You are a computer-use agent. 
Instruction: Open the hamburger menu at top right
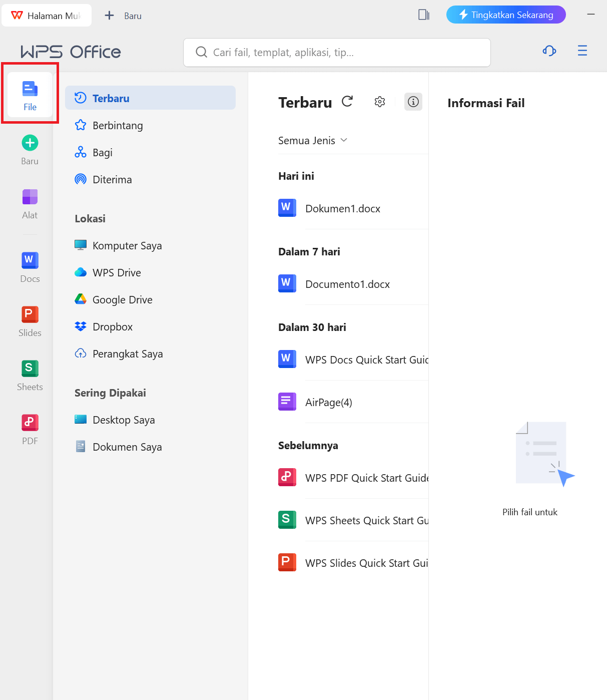pos(582,51)
